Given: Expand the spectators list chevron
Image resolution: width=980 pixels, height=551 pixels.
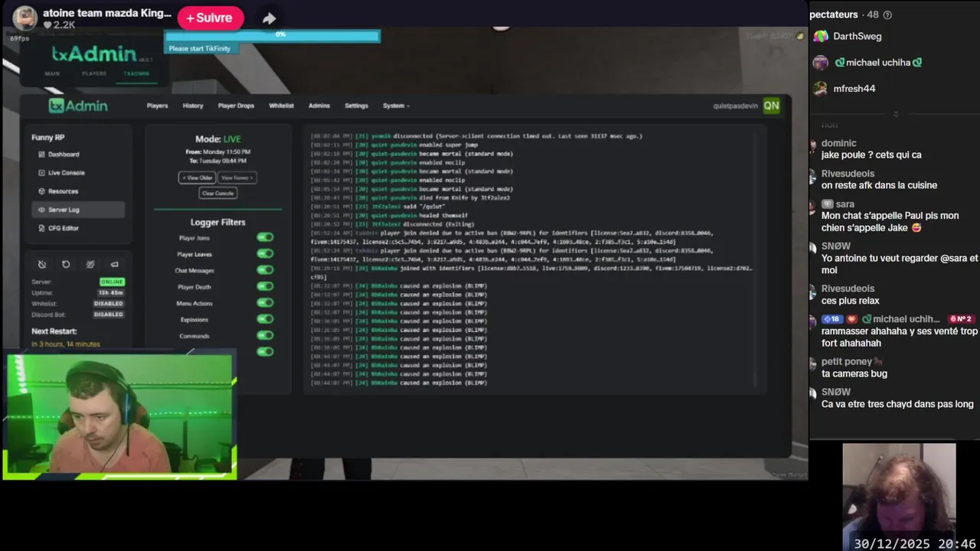Looking at the screenshot, I should (x=895, y=113).
